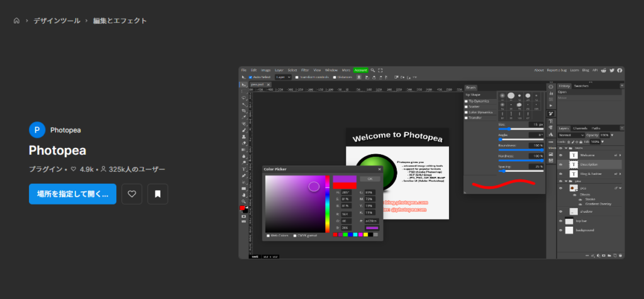This screenshot has width=644, height=299.
Task: Open the Window menu in Photopea
Action: 331,71
